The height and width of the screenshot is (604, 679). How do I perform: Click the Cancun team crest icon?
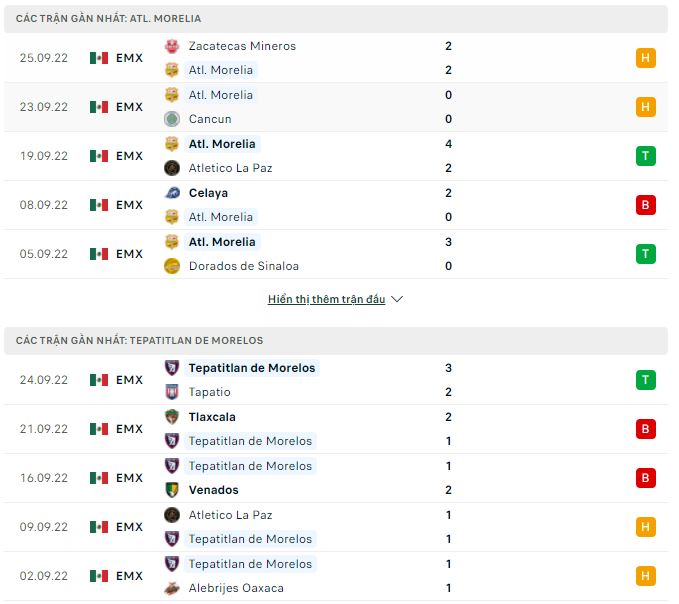(172, 119)
